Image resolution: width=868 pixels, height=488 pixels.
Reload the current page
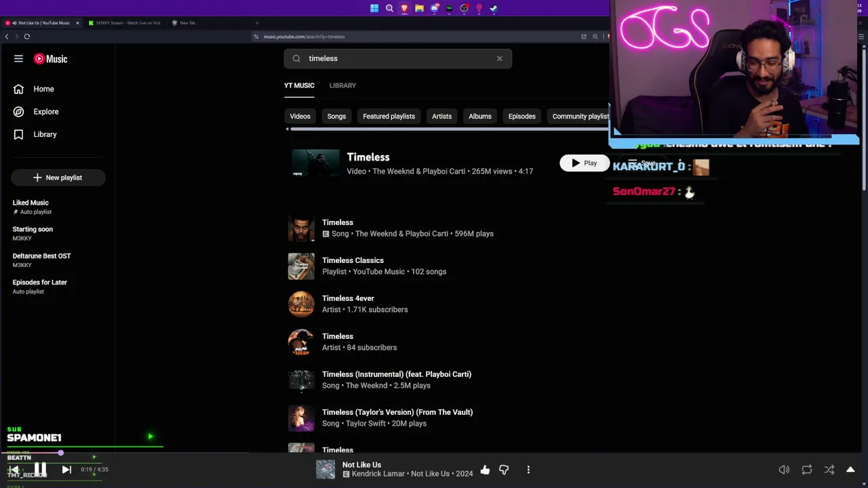pyautogui.click(x=27, y=37)
